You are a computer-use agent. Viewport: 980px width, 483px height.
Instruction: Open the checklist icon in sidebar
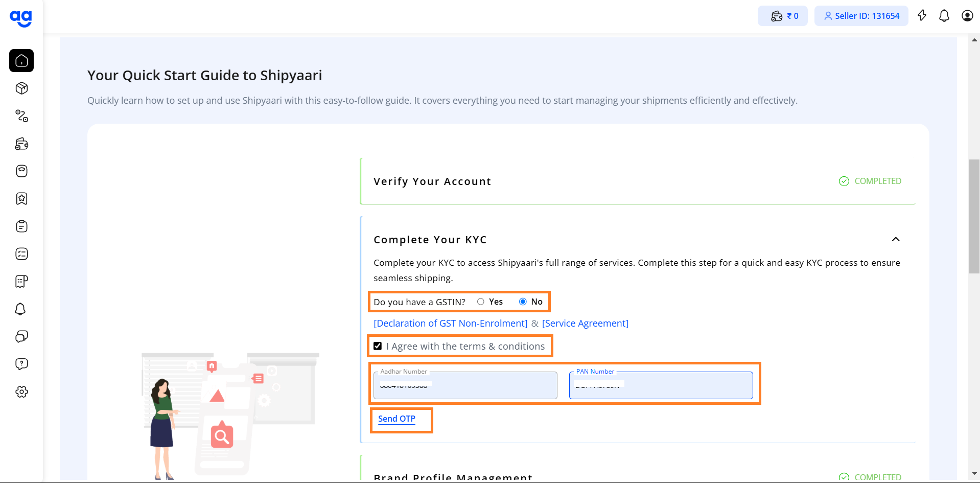click(21, 254)
